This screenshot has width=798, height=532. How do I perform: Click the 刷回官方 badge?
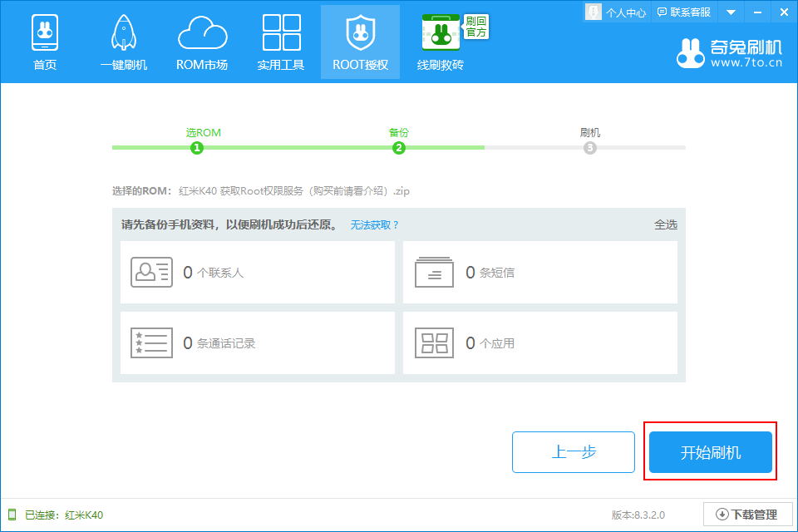[x=476, y=27]
